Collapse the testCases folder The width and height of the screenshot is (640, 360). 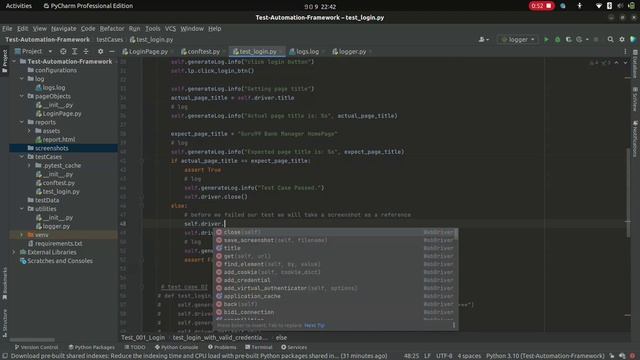tap(22, 157)
